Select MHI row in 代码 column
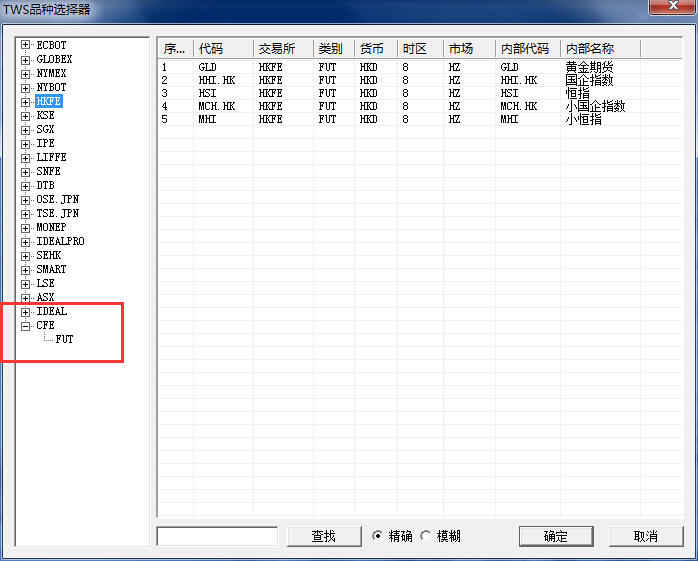 click(x=207, y=119)
